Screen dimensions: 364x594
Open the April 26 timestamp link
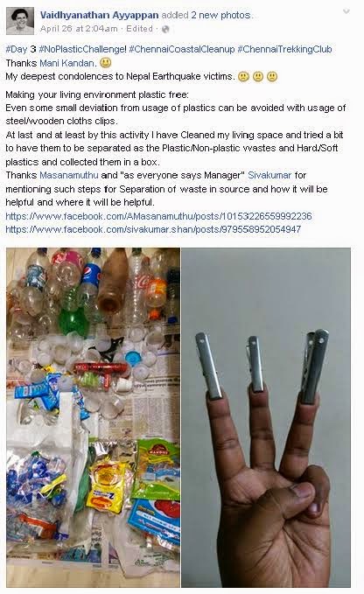coord(79,28)
